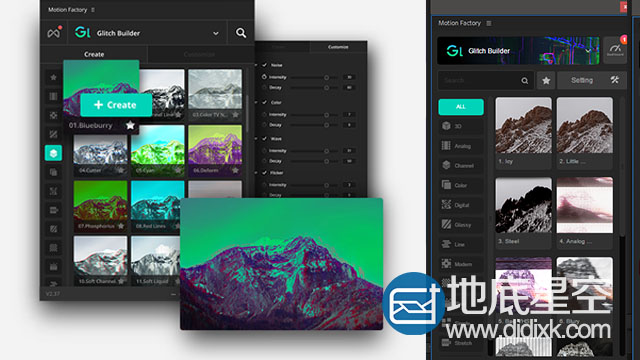
Task: Toggle the Color checkbox
Action: click(x=264, y=102)
